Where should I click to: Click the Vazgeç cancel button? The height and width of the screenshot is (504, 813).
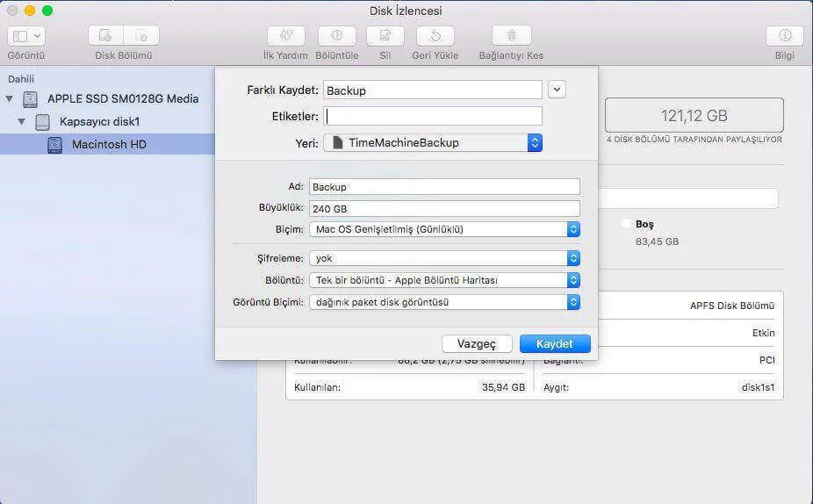477,343
